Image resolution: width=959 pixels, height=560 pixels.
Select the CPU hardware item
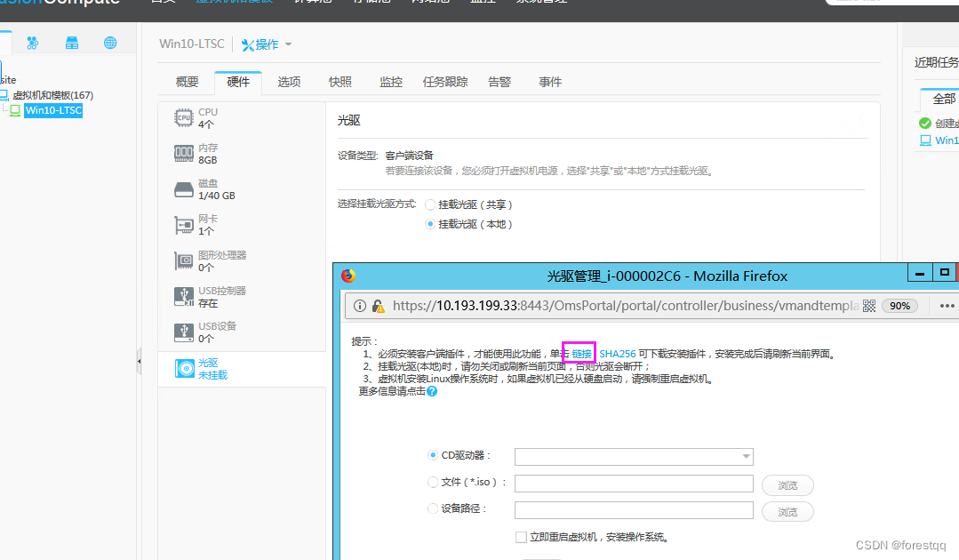[204, 116]
